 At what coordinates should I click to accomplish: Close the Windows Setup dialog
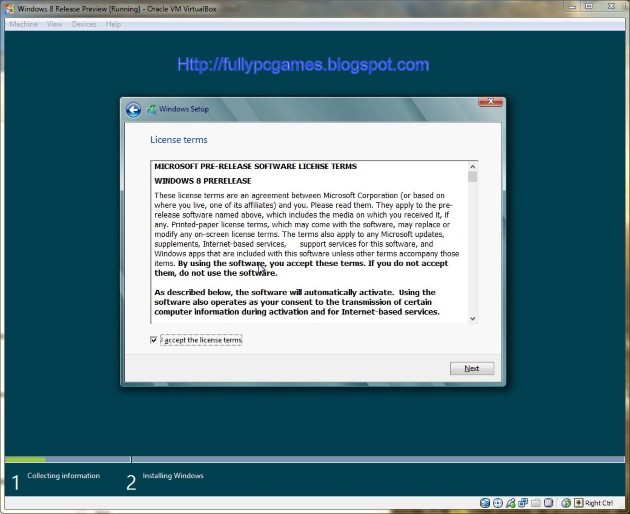[x=491, y=102]
